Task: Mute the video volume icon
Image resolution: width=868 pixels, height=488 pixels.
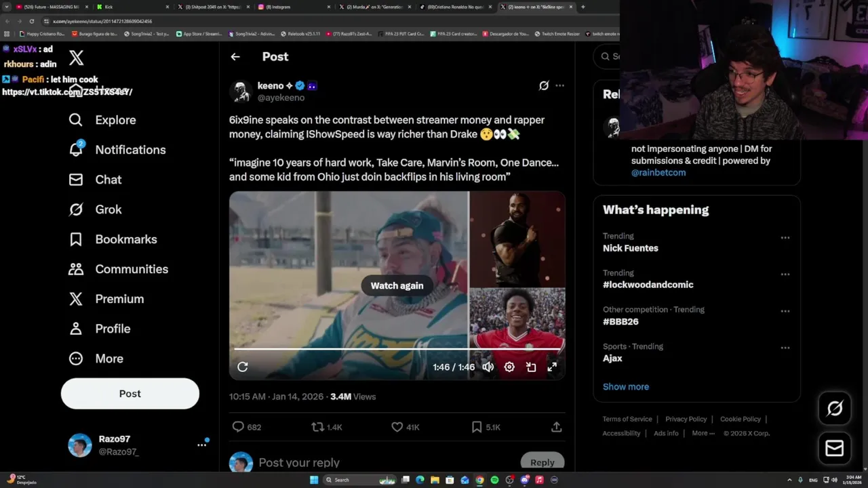Action: point(488,367)
